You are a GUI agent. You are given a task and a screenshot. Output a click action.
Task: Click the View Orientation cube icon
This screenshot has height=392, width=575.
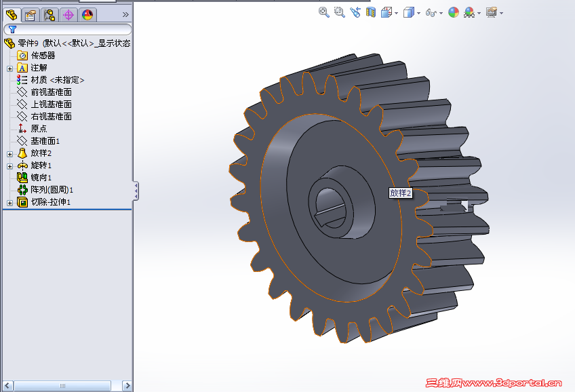coord(386,12)
